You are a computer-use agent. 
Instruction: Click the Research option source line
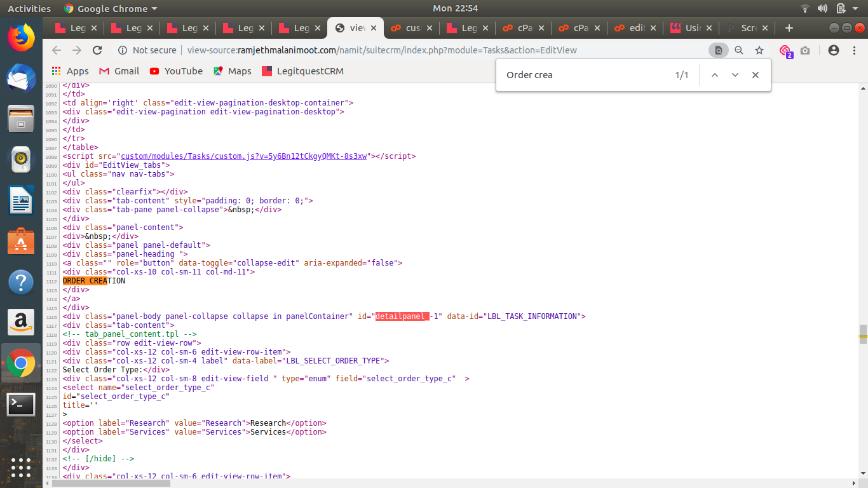click(x=194, y=423)
